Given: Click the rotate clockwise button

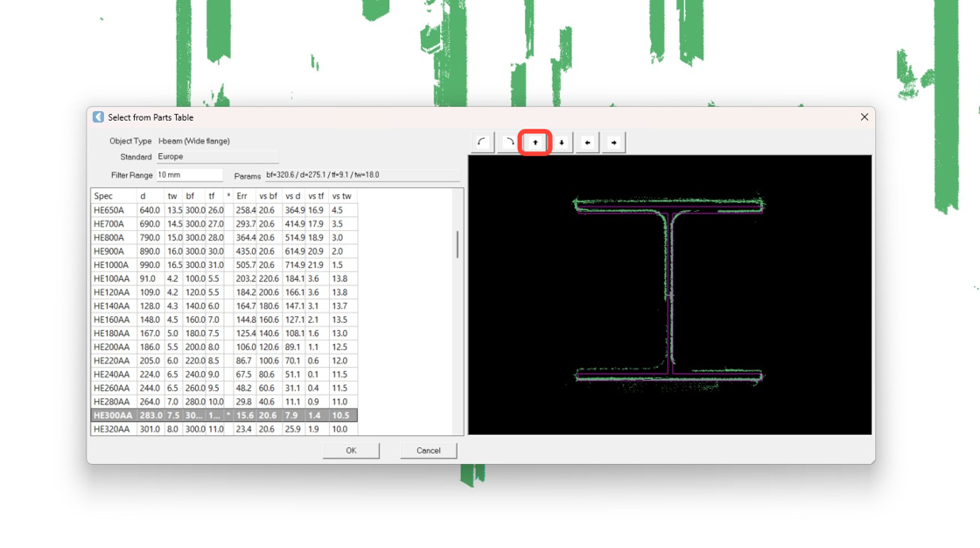Looking at the screenshot, I should (508, 143).
